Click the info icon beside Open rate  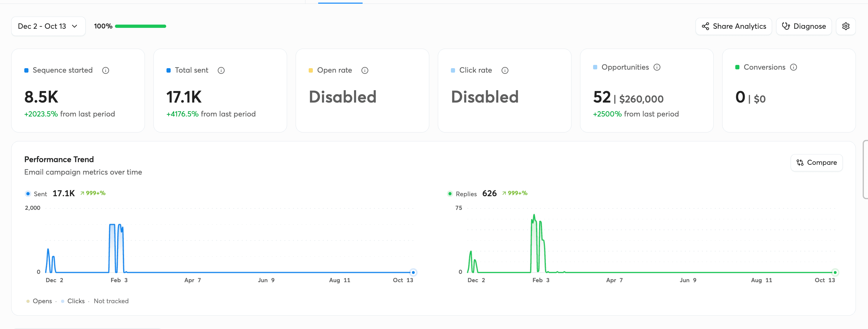(x=365, y=70)
